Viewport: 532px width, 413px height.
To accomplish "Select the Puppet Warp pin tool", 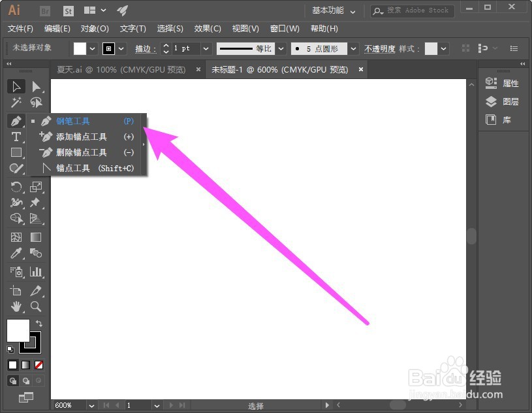I will pyautogui.click(x=36, y=203).
